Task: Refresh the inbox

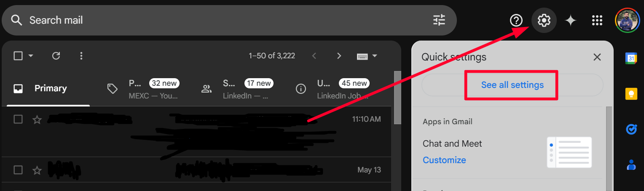Action: click(56, 56)
